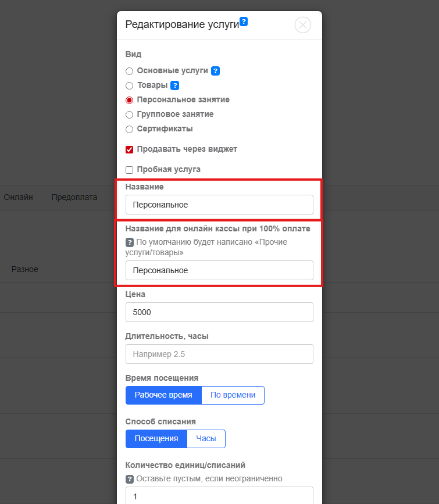Select the Основные услуги radio option
Viewport: 439px width, 504px height.
(x=130, y=71)
